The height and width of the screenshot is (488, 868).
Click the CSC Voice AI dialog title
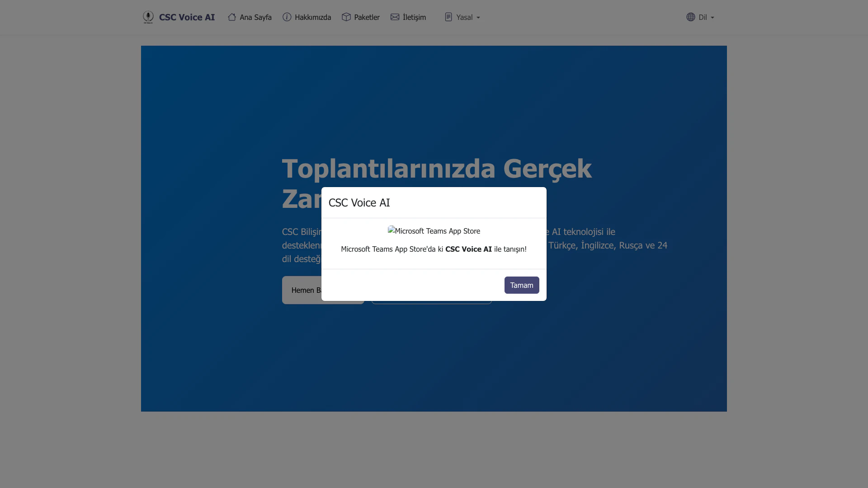359,203
